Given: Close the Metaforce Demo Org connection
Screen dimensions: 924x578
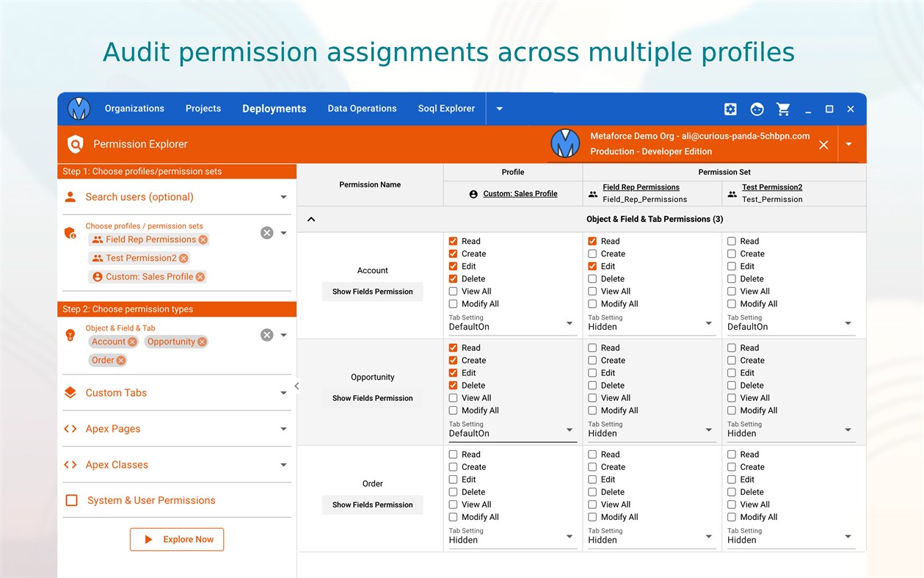Looking at the screenshot, I should click(x=823, y=145).
